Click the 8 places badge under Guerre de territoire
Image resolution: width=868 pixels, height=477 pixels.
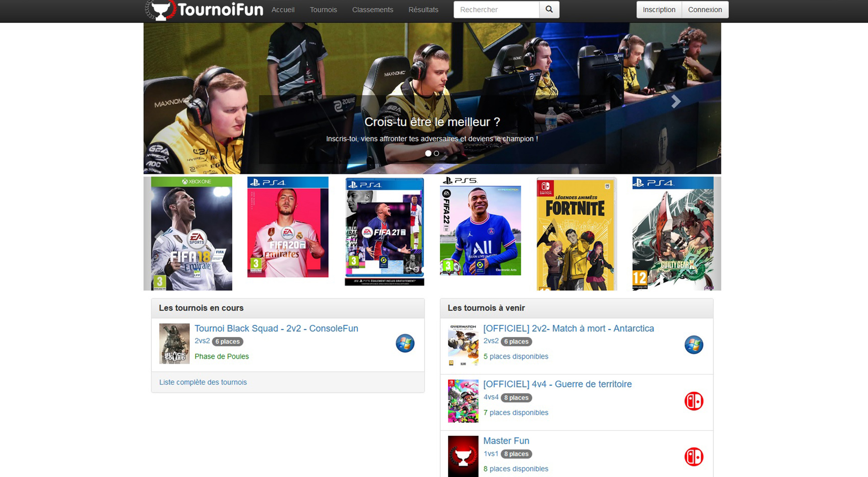516,397
